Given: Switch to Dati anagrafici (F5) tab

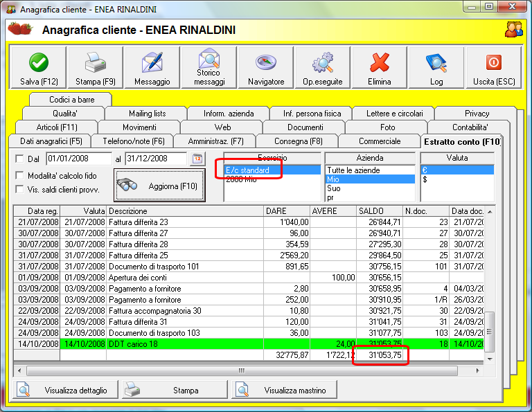Looking at the screenshot, I should pyautogui.click(x=51, y=141).
